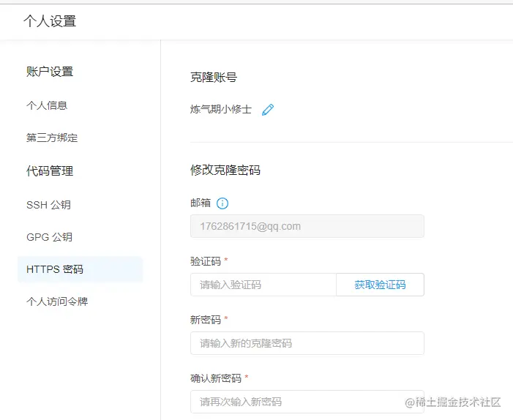The height and width of the screenshot is (420, 513).
Task: Click the 个人设置 page title
Action: 50,21
